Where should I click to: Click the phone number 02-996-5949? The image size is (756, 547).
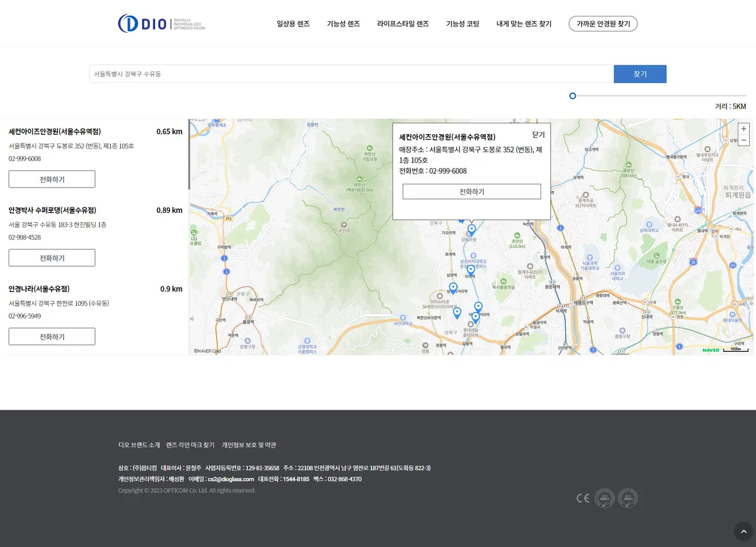pos(25,316)
